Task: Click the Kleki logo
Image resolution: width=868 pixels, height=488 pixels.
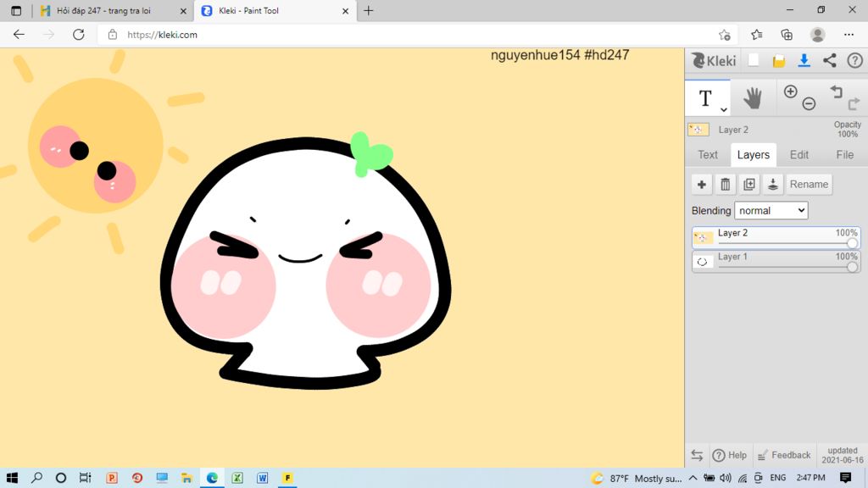Action: [x=714, y=60]
